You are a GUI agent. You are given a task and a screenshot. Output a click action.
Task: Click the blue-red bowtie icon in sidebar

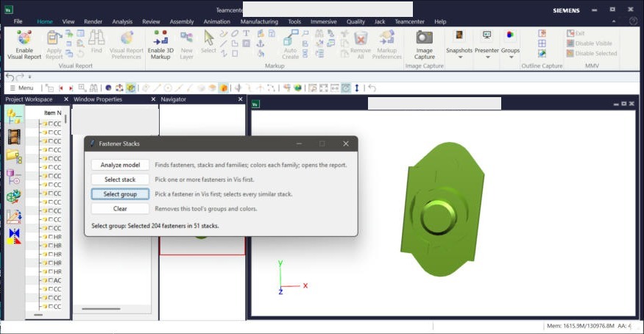(x=15, y=236)
